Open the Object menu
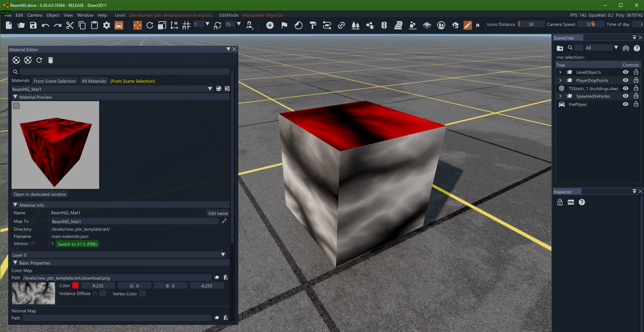The width and height of the screenshot is (644, 332). point(53,15)
